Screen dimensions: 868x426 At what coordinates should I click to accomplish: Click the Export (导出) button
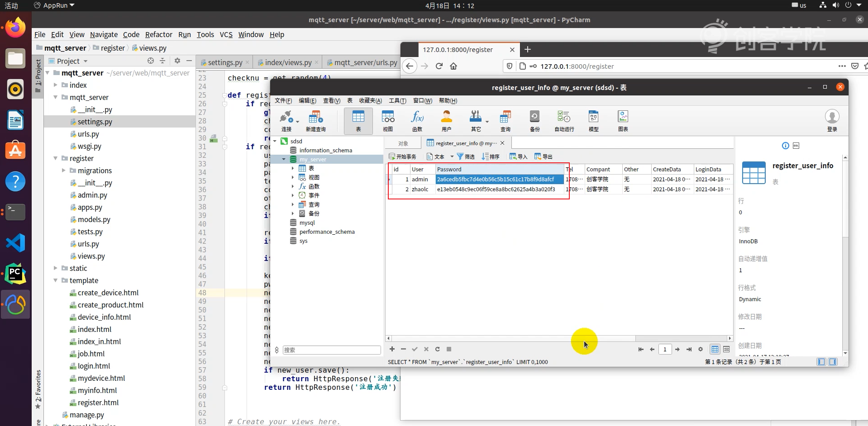point(544,156)
